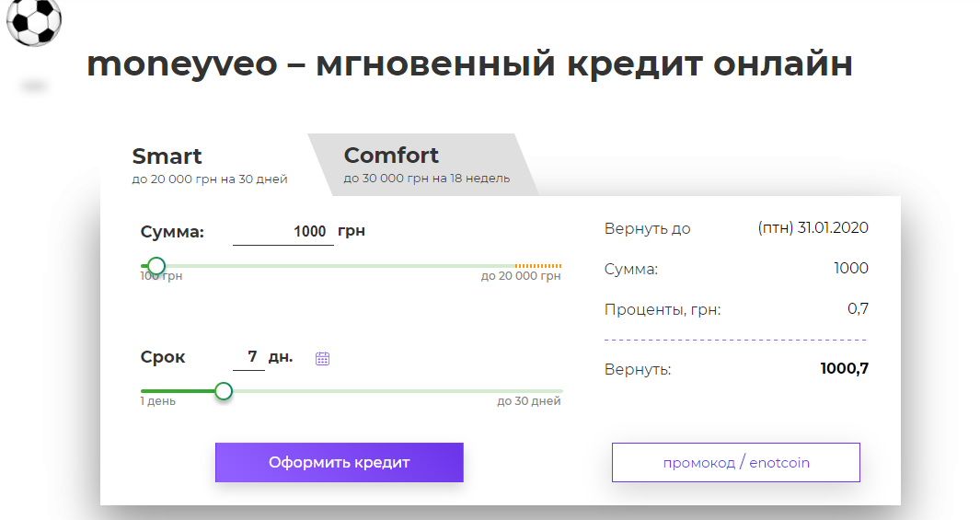Screen dimensions: 980x520
Task: Click the soccer ball icon
Action: coord(33,20)
